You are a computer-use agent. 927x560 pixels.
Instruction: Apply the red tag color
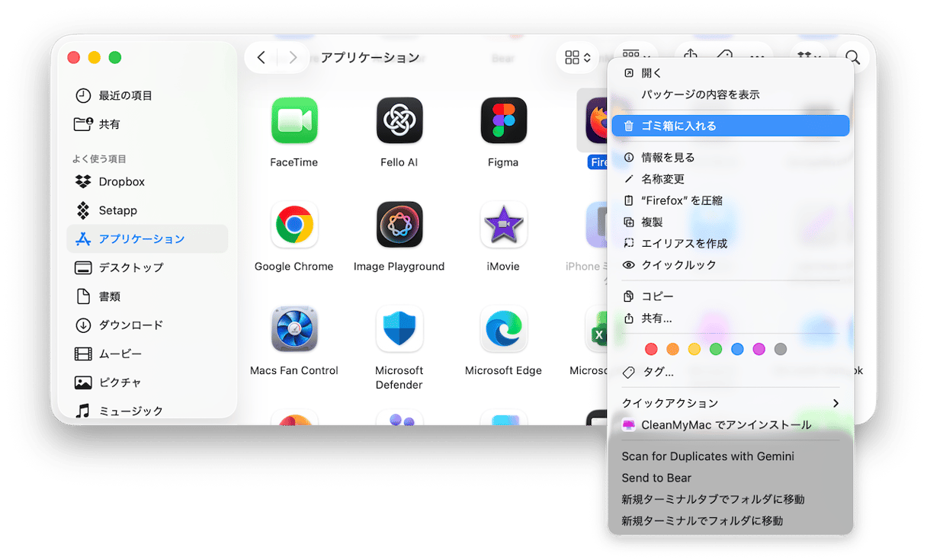pos(651,349)
